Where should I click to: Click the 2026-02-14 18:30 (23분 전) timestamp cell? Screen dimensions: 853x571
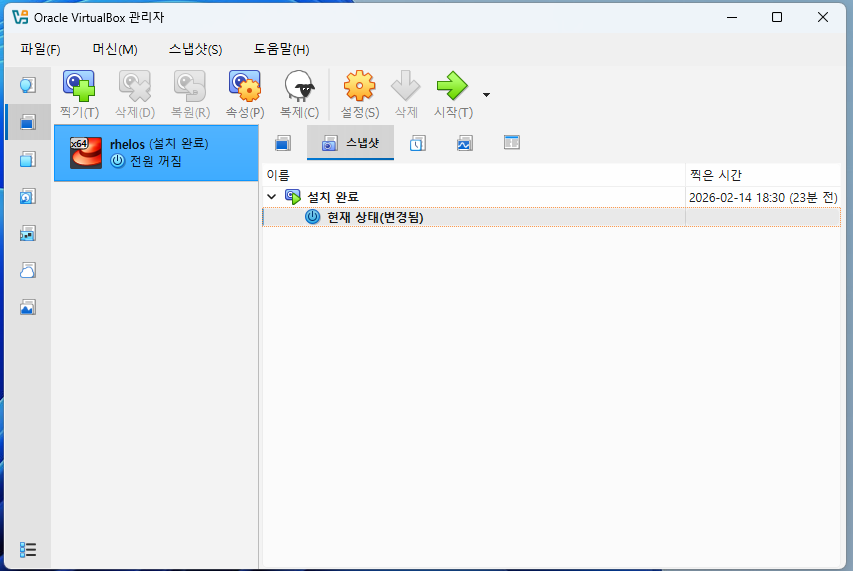tap(763, 197)
